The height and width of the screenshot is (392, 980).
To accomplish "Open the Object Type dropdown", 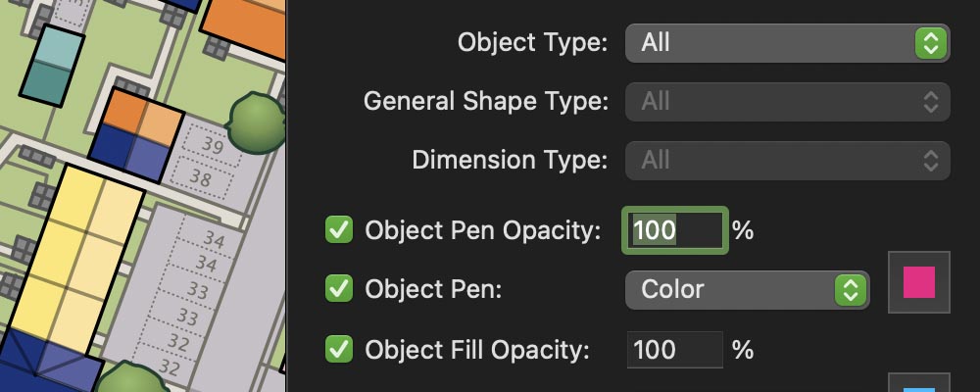I will tap(787, 42).
